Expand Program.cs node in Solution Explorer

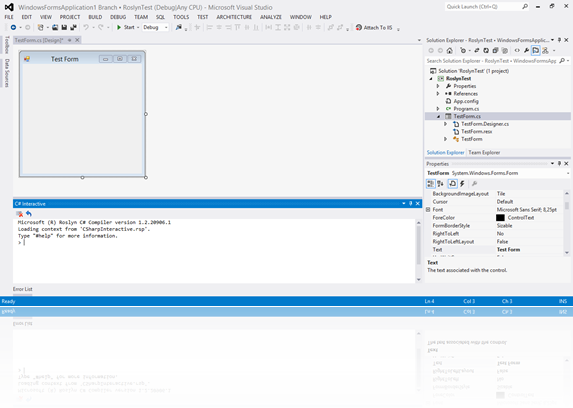click(438, 109)
